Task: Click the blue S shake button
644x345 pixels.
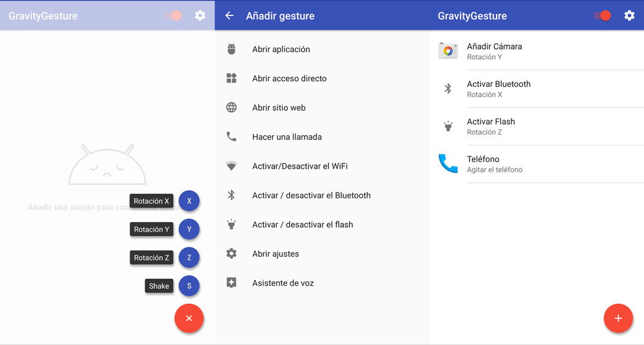Action: pyautogui.click(x=189, y=286)
